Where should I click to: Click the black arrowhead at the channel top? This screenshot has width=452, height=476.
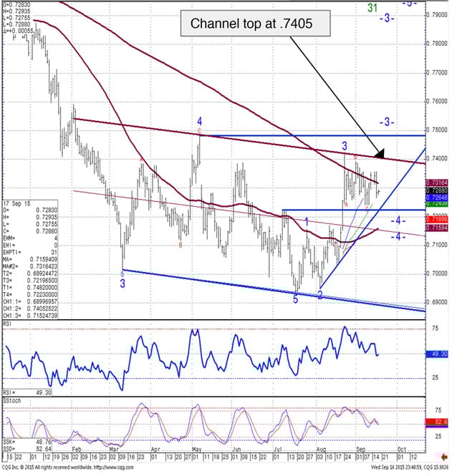coord(379,154)
